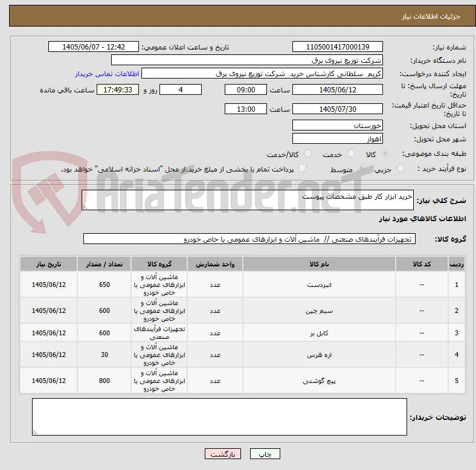Image resolution: width=476 pixels, height=470 pixels.
Task: Click the deadline hour 09:00 field
Action: [x=246, y=89]
